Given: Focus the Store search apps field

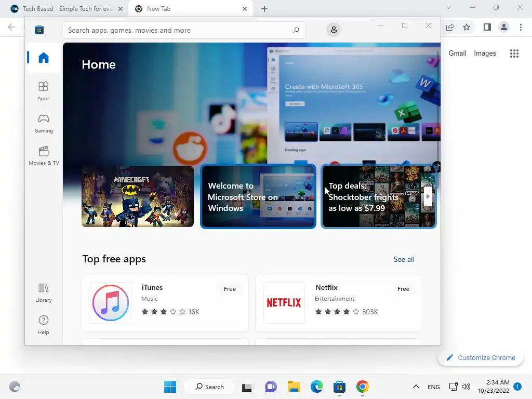Looking at the screenshot, I should tap(183, 30).
